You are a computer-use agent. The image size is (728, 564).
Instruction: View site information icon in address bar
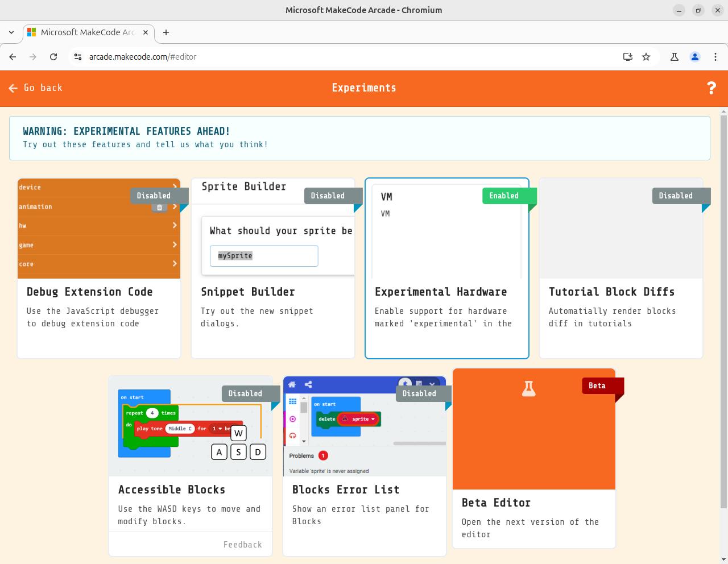tap(78, 57)
